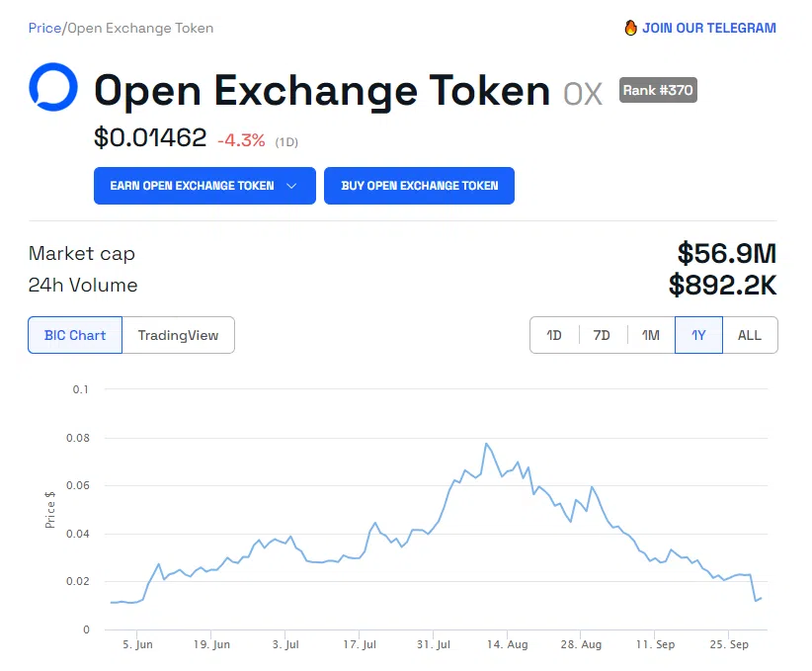Click the Price breadcrumb link
Screen dimensions: 812x671
41,28
